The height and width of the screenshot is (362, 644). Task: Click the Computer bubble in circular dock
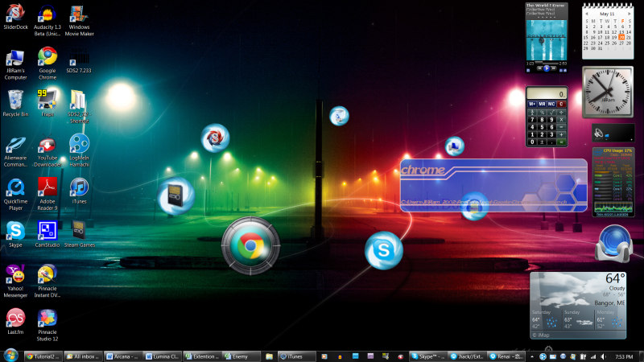click(455, 146)
